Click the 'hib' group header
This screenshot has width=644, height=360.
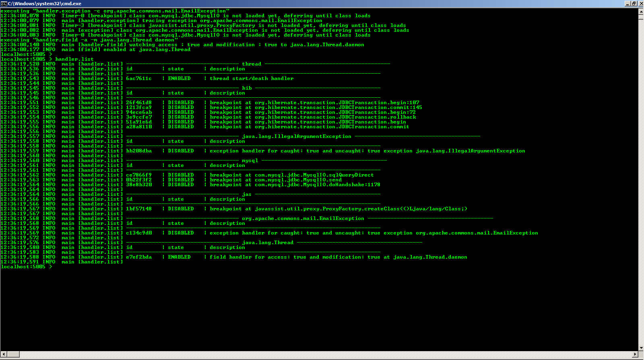pyautogui.click(x=247, y=88)
